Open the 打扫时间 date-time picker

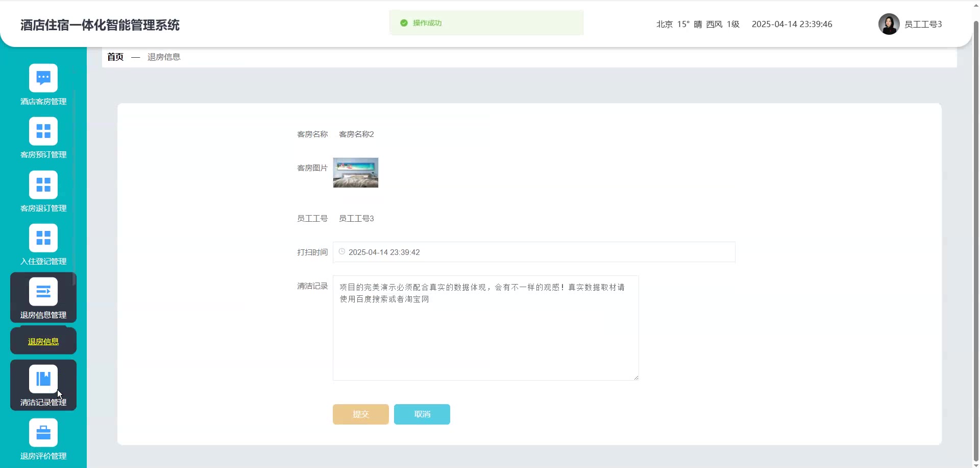click(x=533, y=252)
